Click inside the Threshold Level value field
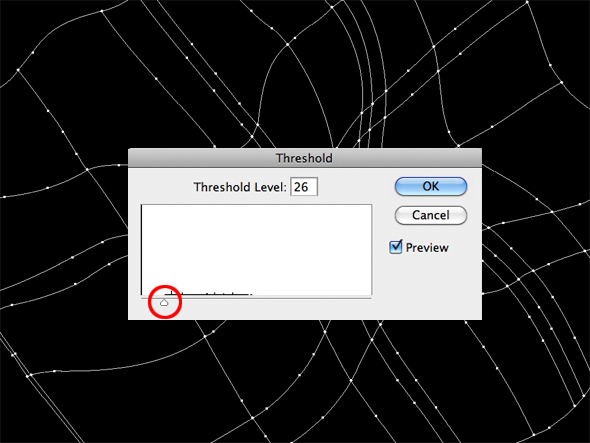This screenshot has height=443, width=590. [304, 187]
